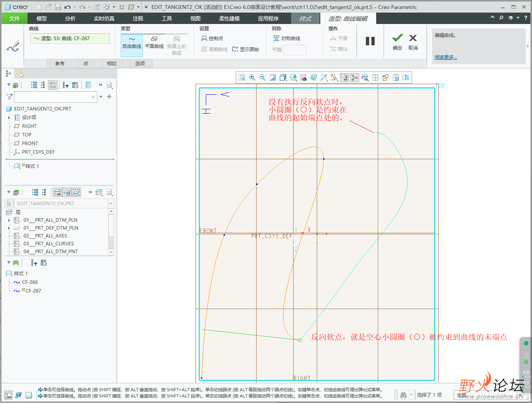Expand the 01__PRT_DEF_DTM_PLN layer
532x403 pixels.
(x=9, y=228)
